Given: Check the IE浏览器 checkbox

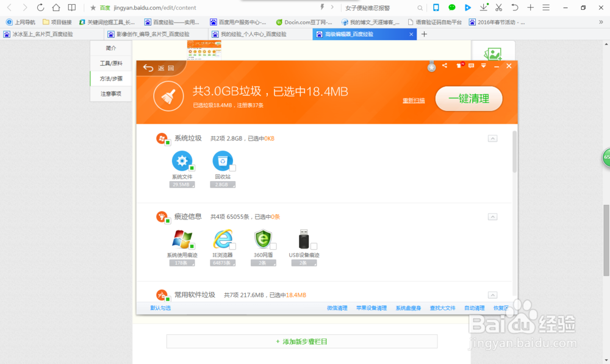Looking at the screenshot, I should pyautogui.click(x=232, y=246).
